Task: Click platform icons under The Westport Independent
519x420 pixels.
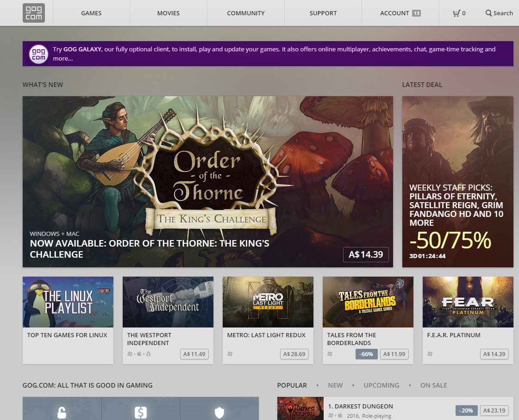Action: [x=139, y=354]
